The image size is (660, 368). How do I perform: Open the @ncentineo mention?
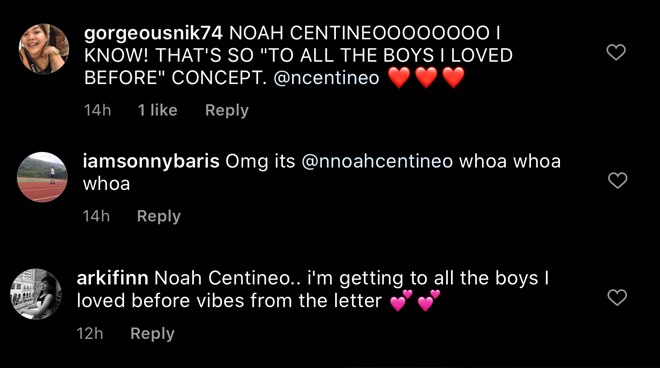(326, 78)
